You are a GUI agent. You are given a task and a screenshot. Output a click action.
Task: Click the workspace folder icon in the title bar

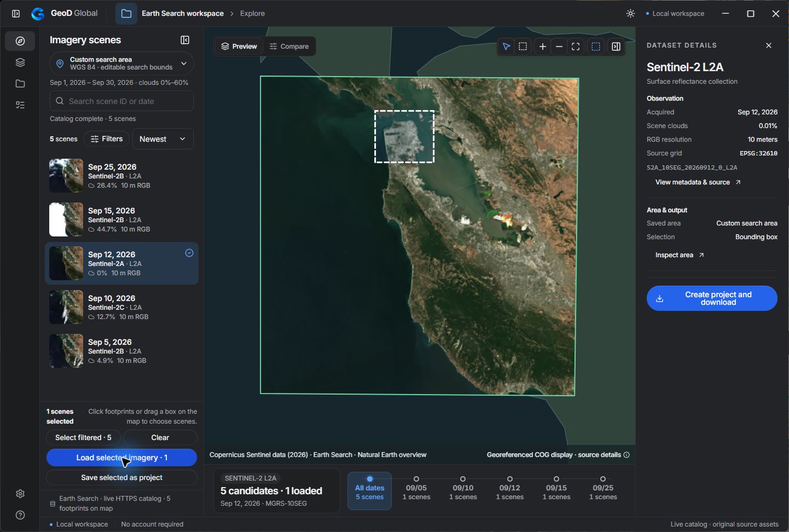click(x=126, y=14)
